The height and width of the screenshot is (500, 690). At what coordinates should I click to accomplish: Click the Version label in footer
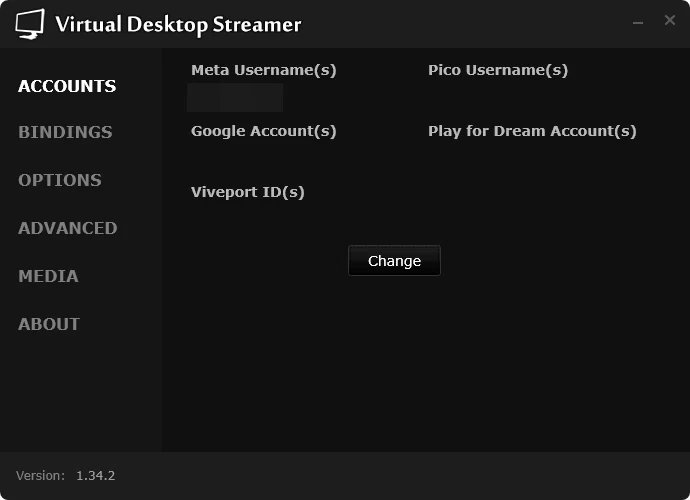40,476
